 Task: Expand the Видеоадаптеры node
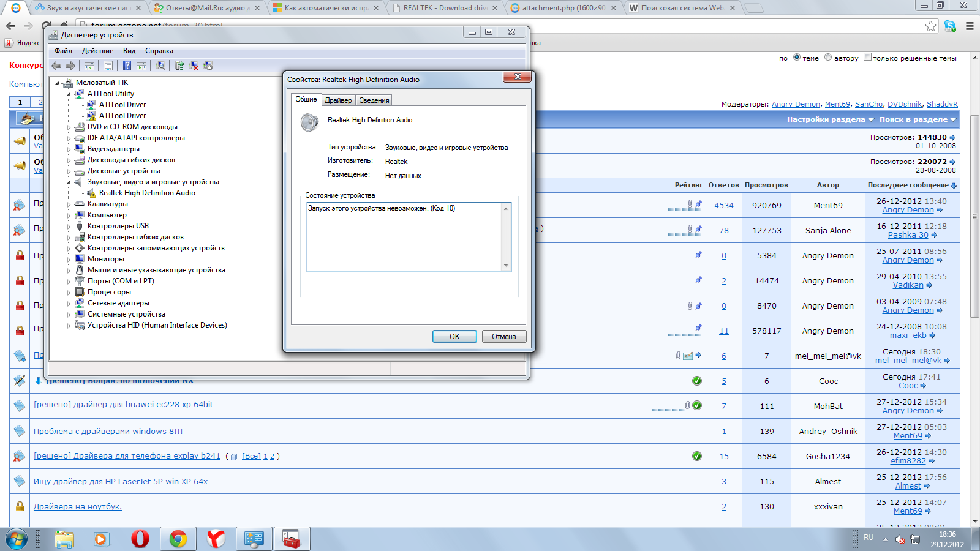tap(69, 149)
